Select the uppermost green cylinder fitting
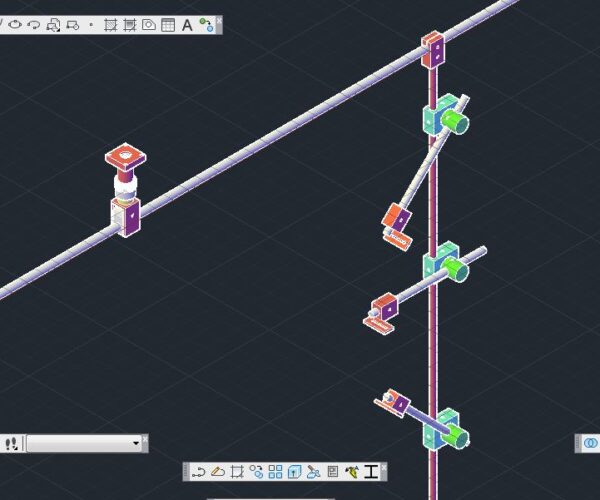The image size is (600, 500). 455,122
